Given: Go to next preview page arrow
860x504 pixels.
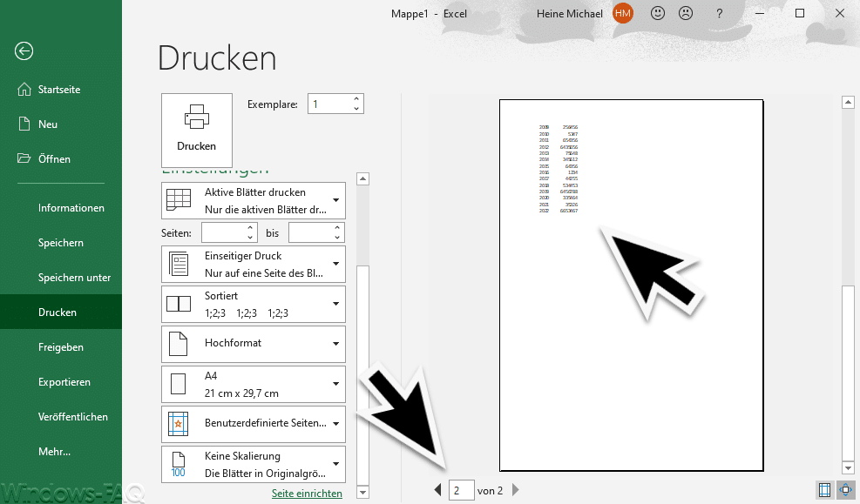Looking at the screenshot, I should (515, 490).
